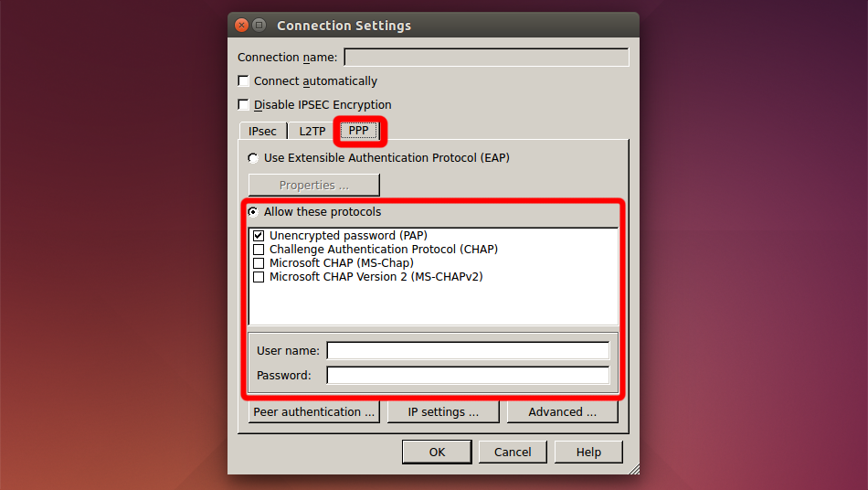Uncheck Unencrypted password (PAP)
The image size is (868, 490).
coord(259,236)
